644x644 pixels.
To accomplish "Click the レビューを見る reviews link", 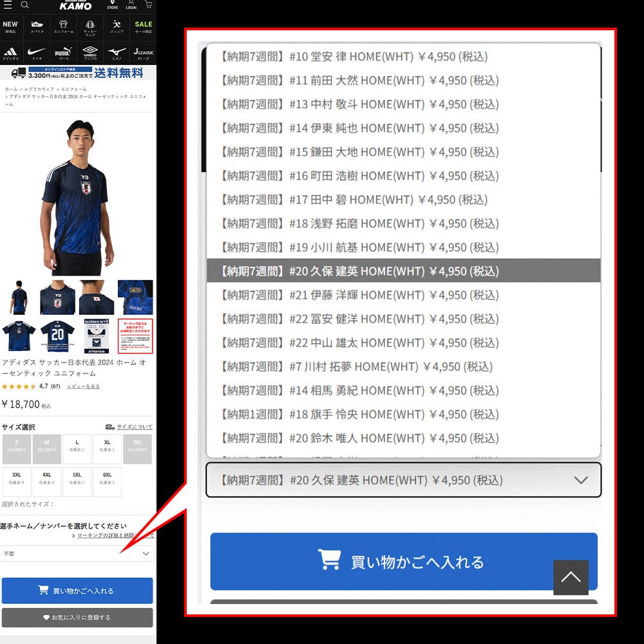I will coord(84,386).
